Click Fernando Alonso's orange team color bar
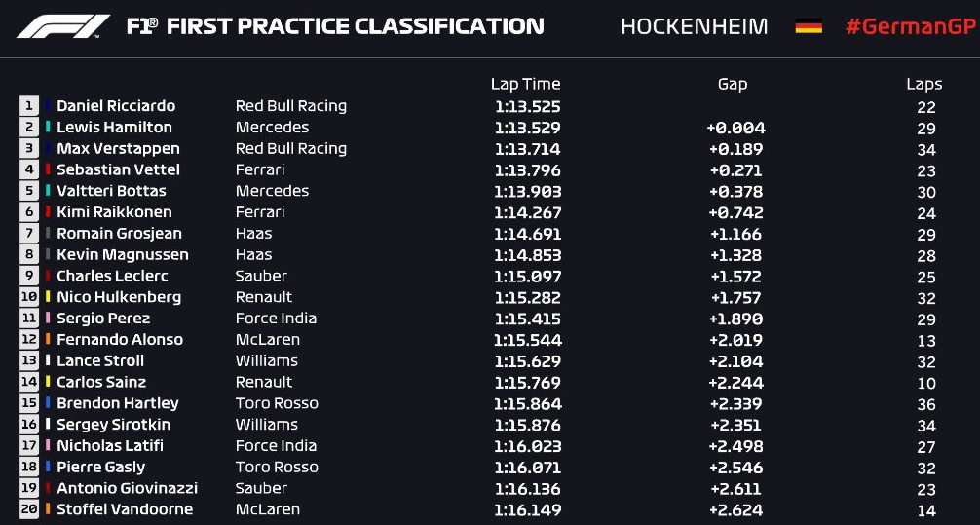Screen dimensions: 980x525 [x=48, y=339]
